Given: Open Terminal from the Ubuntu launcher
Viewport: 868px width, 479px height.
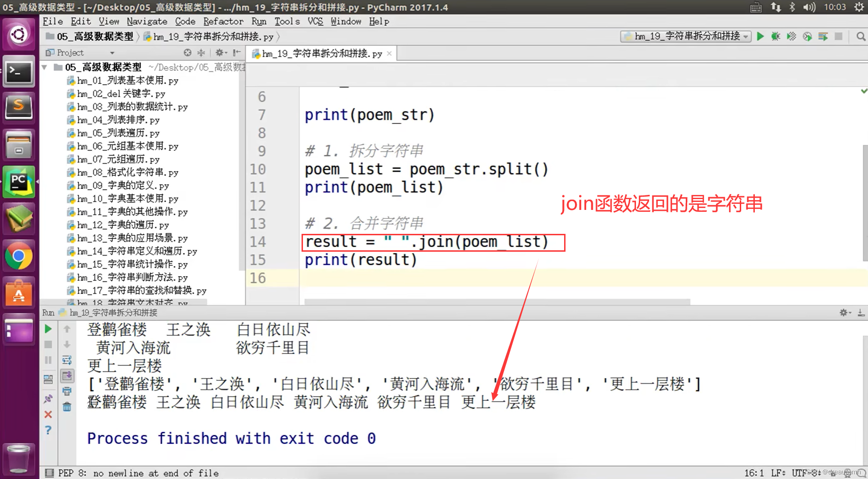Looking at the screenshot, I should point(18,71).
